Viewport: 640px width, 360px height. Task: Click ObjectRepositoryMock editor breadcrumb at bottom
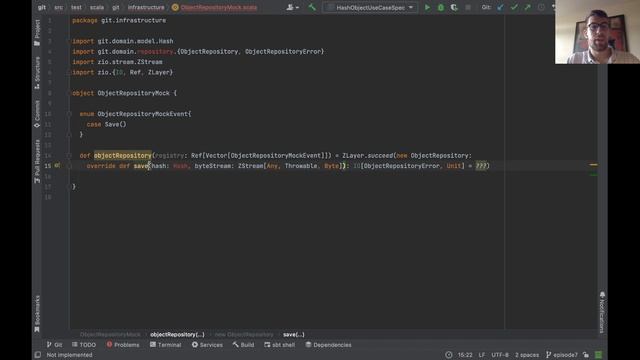tap(110, 334)
